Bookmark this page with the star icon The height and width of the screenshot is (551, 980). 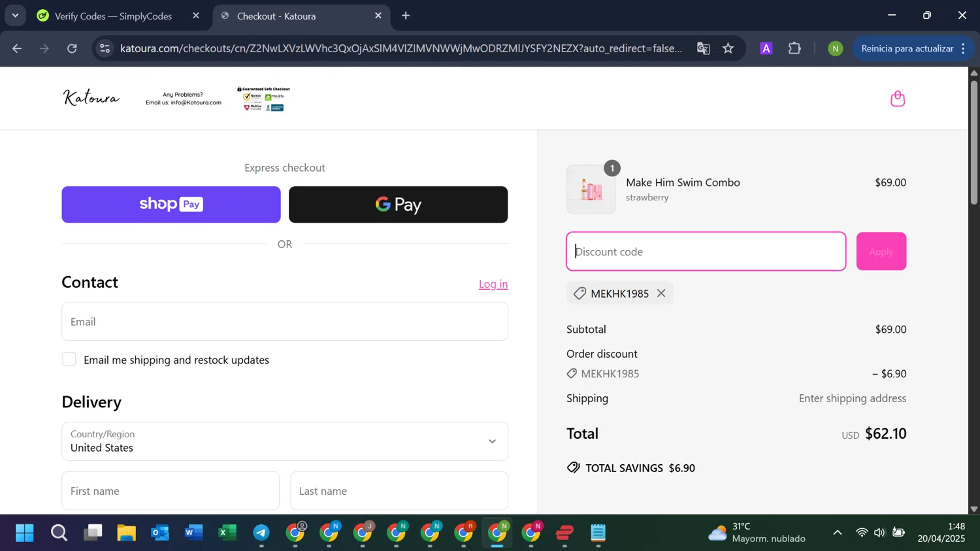pyautogui.click(x=728, y=48)
